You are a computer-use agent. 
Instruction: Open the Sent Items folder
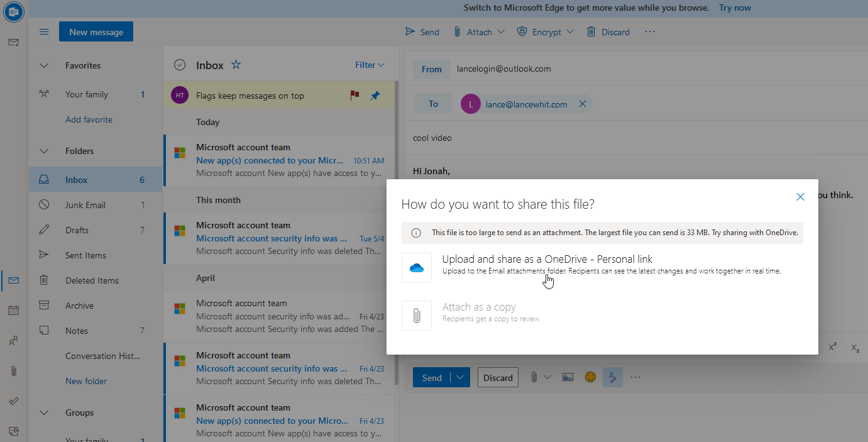(96, 255)
